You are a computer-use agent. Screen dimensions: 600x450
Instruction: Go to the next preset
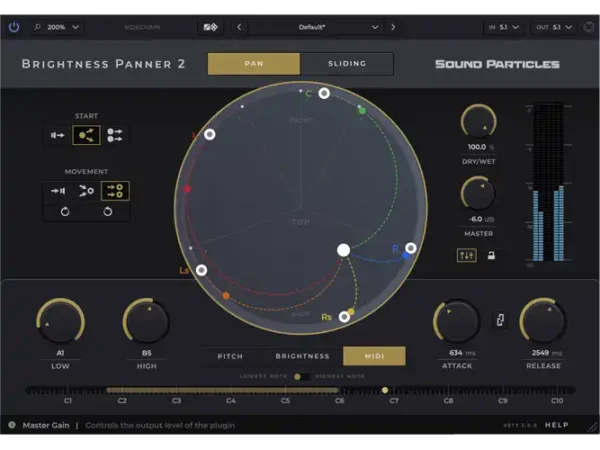tap(393, 27)
